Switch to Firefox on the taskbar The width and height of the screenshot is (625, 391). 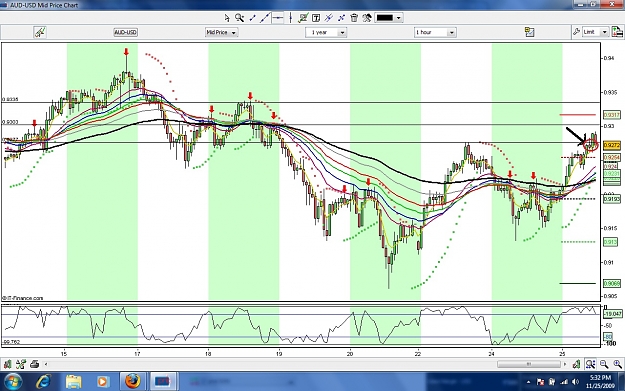[x=133, y=381]
